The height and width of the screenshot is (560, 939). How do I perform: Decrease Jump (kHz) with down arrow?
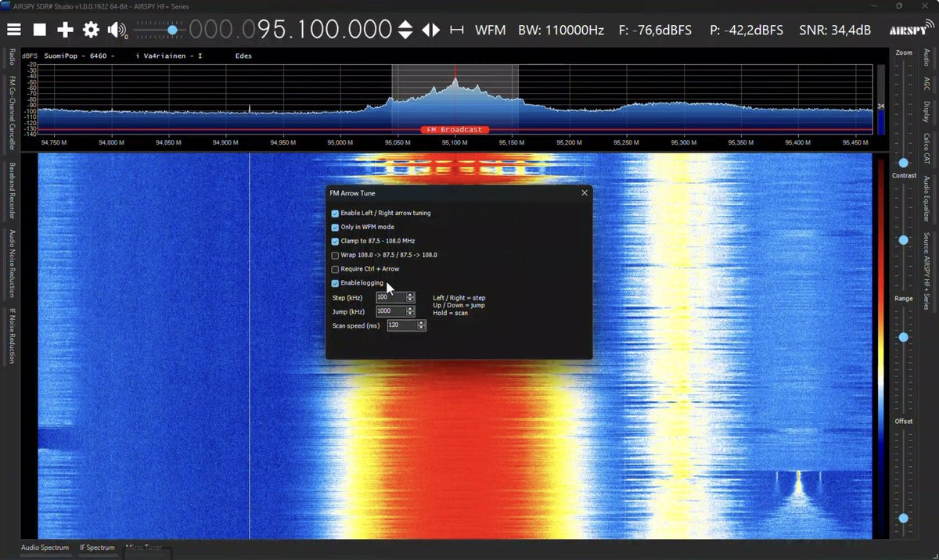click(x=411, y=314)
